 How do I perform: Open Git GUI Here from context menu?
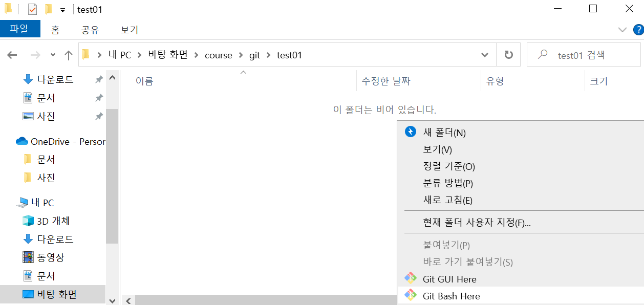coord(521,279)
